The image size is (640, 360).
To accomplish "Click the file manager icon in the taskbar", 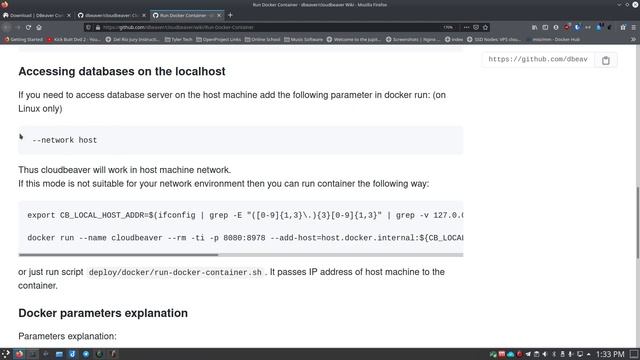I will [59, 354].
